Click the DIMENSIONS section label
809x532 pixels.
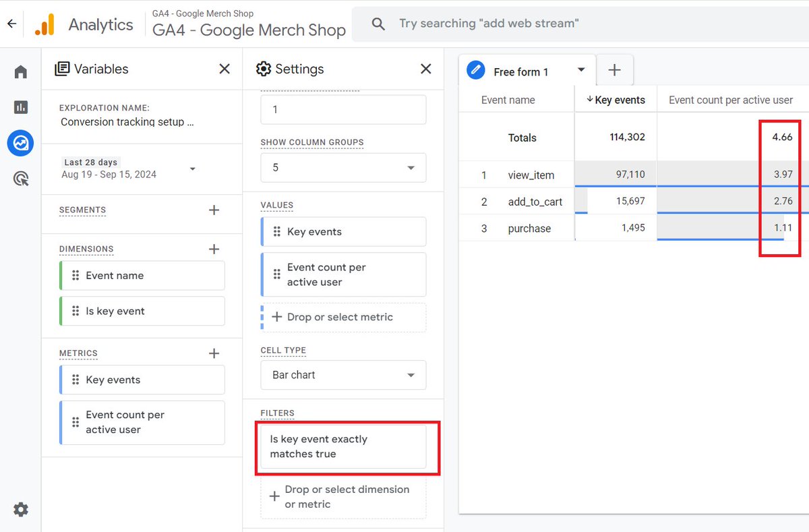[x=86, y=249]
